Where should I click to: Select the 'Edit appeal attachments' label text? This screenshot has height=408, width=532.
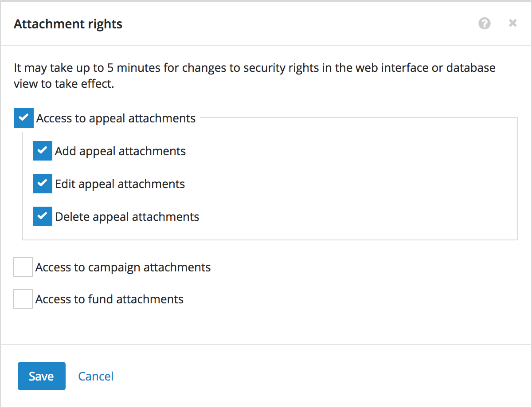(x=120, y=184)
